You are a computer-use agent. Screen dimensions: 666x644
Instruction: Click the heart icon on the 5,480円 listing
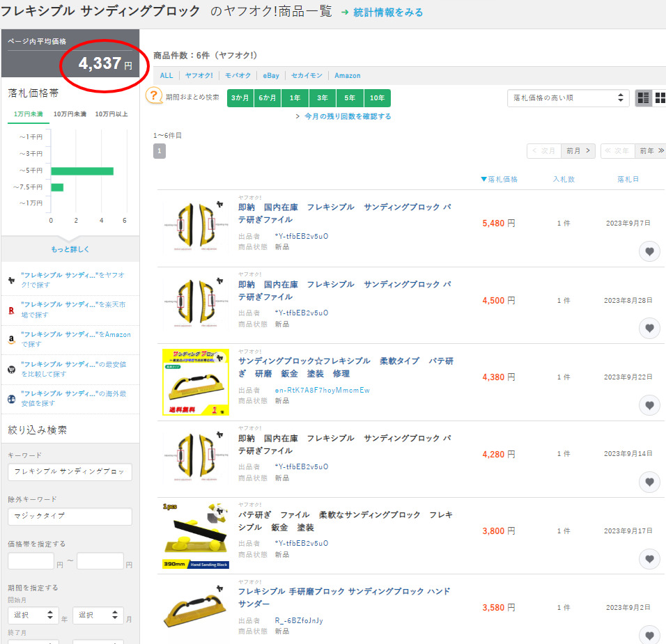(x=649, y=251)
